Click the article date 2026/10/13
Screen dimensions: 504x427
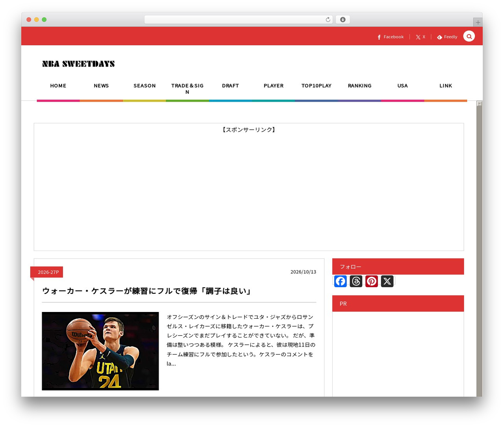[303, 272]
